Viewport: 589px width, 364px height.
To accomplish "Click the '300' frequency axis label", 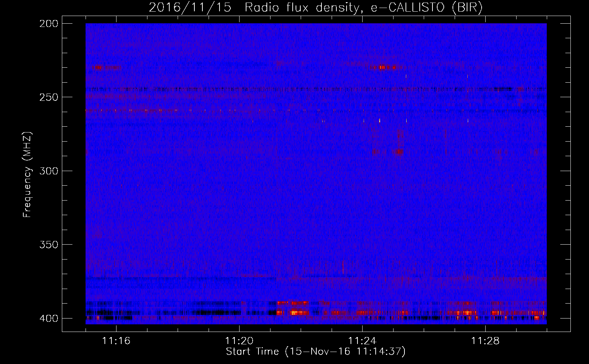I will click(48, 171).
